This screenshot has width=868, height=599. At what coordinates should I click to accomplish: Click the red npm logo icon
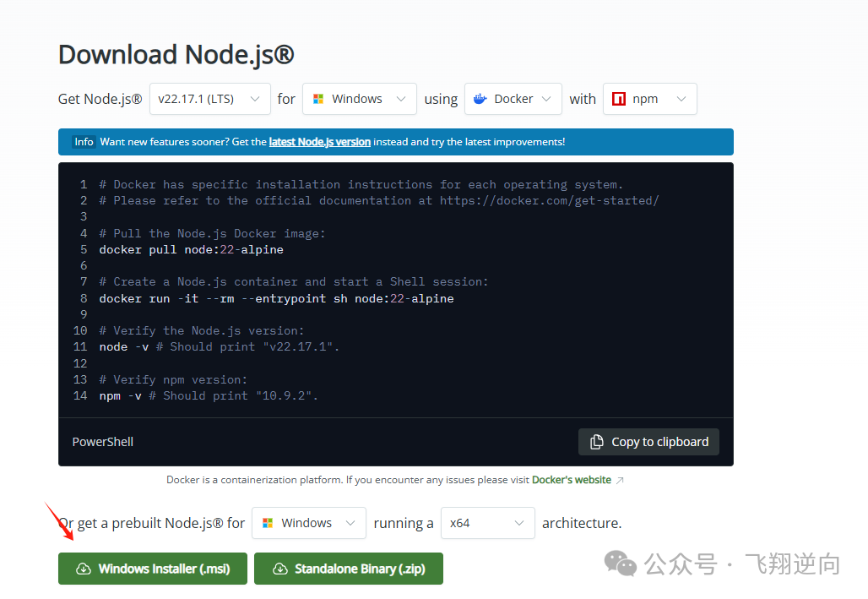[x=618, y=99]
